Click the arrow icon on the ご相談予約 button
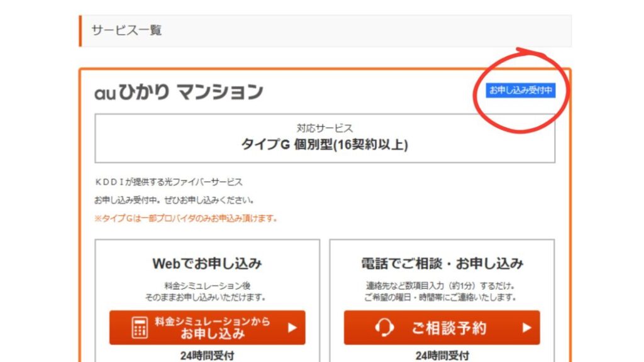Image resolution: width=644 pixels, height=362 pixels. pyautogui.click(x=526, y=327)
